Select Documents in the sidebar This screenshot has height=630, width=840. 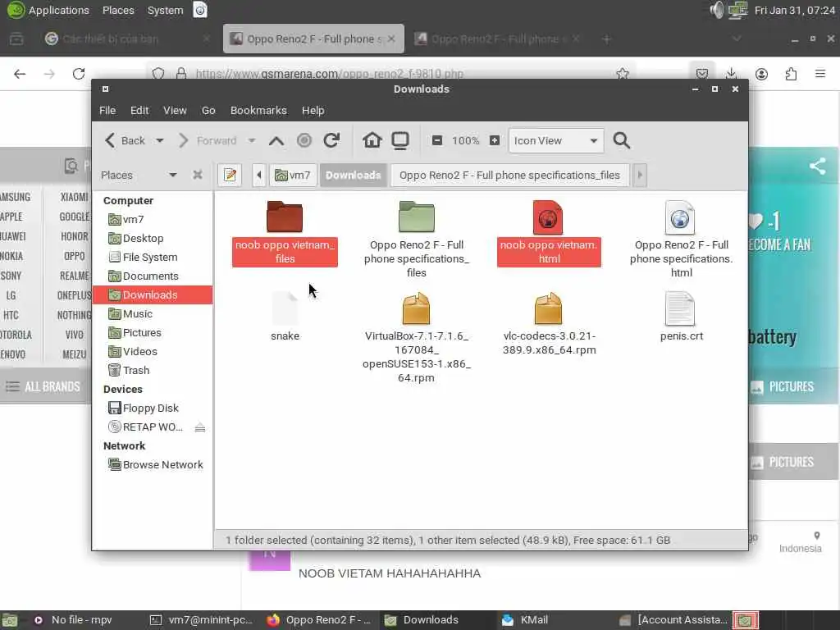pos(153,276)
